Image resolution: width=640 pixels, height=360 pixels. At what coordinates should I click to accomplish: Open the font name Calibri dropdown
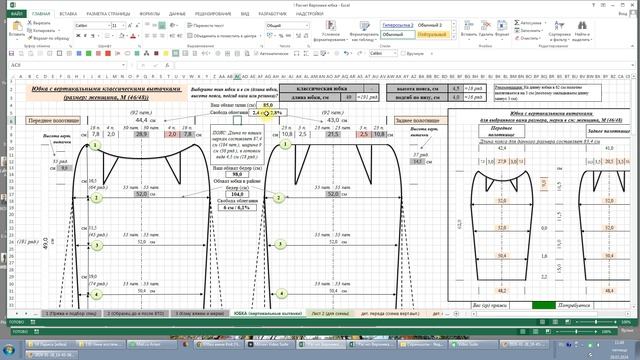(109, 25)
